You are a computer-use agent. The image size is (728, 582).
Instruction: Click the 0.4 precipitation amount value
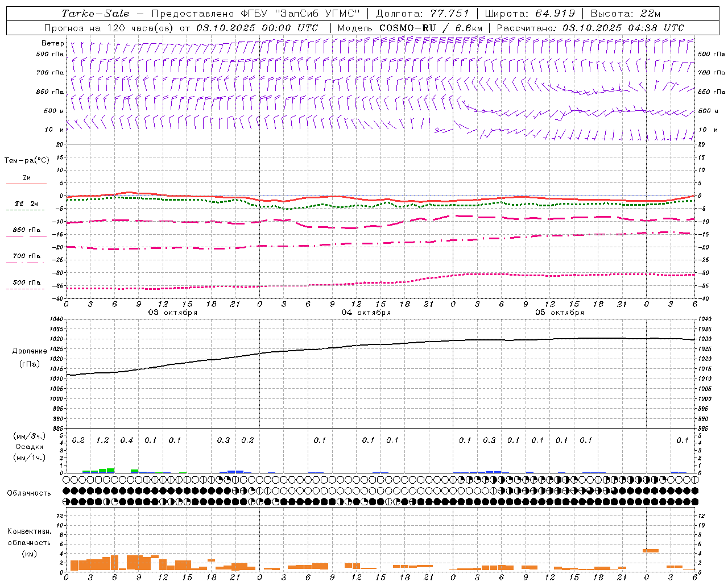[126, 440]
